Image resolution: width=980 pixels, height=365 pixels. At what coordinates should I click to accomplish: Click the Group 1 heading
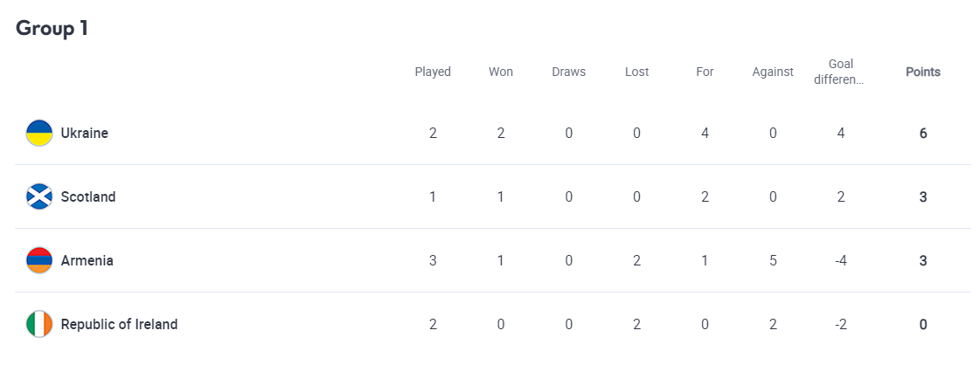coord(52,28)
